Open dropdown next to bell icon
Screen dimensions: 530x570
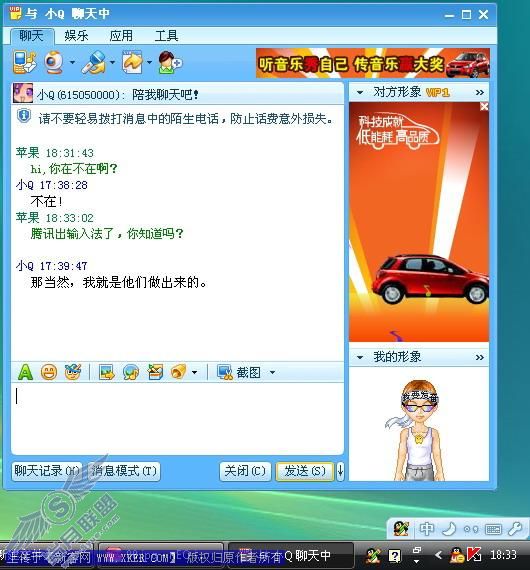pyautogui.click(x=194, y=372)
